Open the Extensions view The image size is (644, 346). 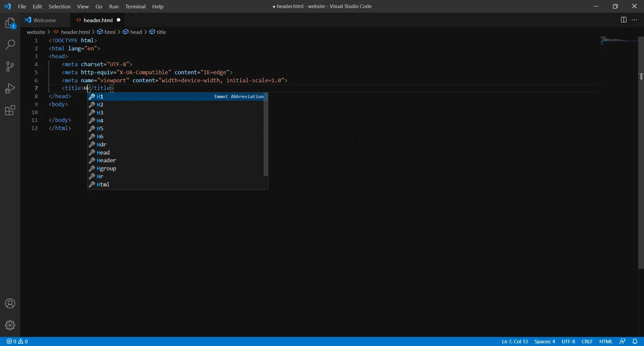(x=10, y=110)
